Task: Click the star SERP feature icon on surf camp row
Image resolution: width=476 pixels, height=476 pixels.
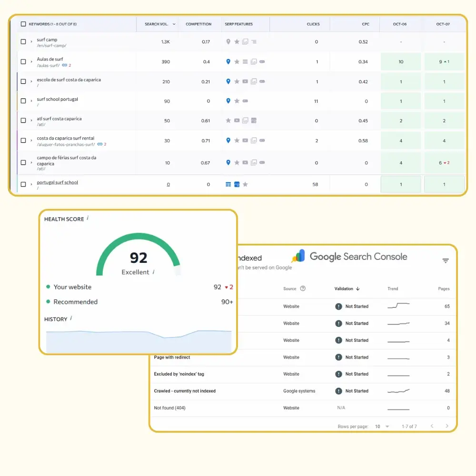Action: point(237,41)
